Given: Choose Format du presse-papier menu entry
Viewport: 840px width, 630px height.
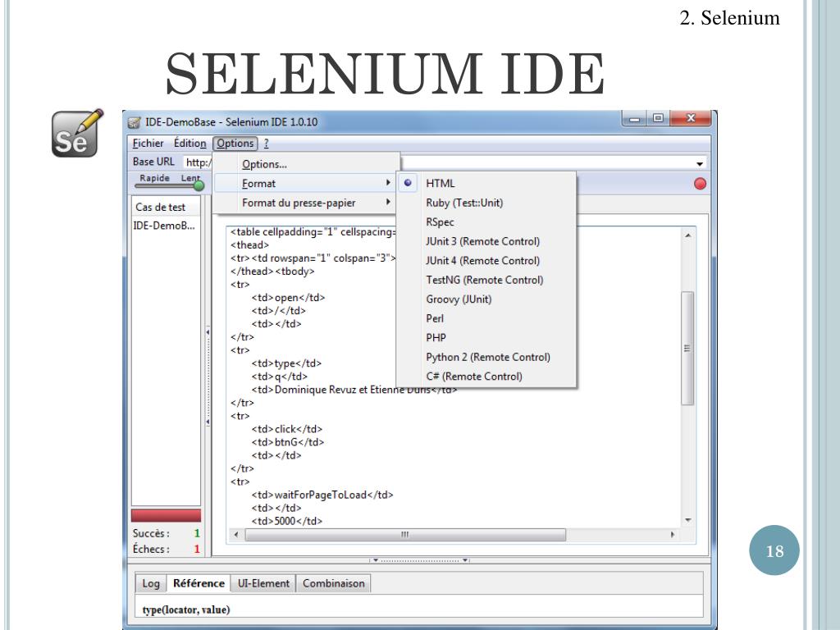Looking at the screenshot, I should click(x=307, y=203).
